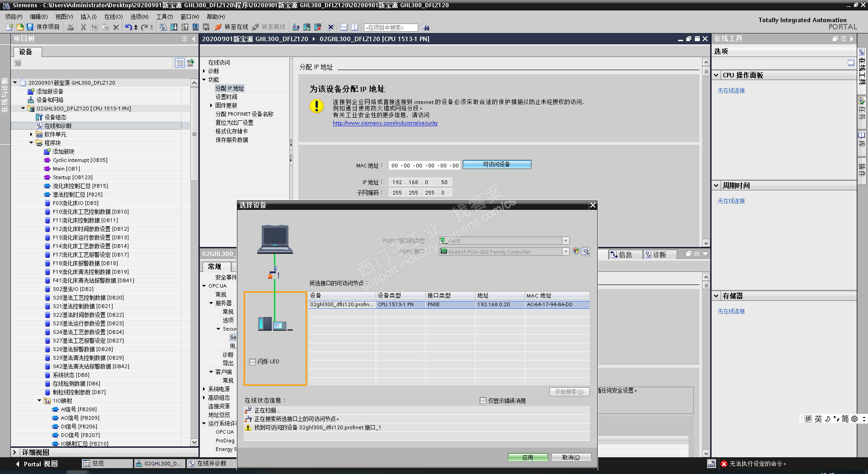Click the Accessible devices toolbar icon
The height and width of the screenshot is (474, 868).
[x=296, y=27]
